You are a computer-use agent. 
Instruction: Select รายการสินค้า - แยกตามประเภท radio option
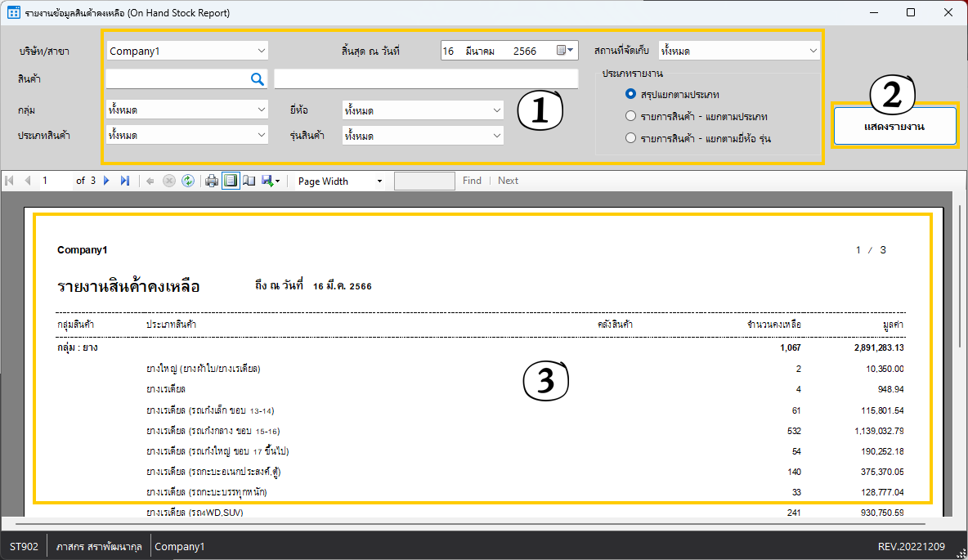630,116
